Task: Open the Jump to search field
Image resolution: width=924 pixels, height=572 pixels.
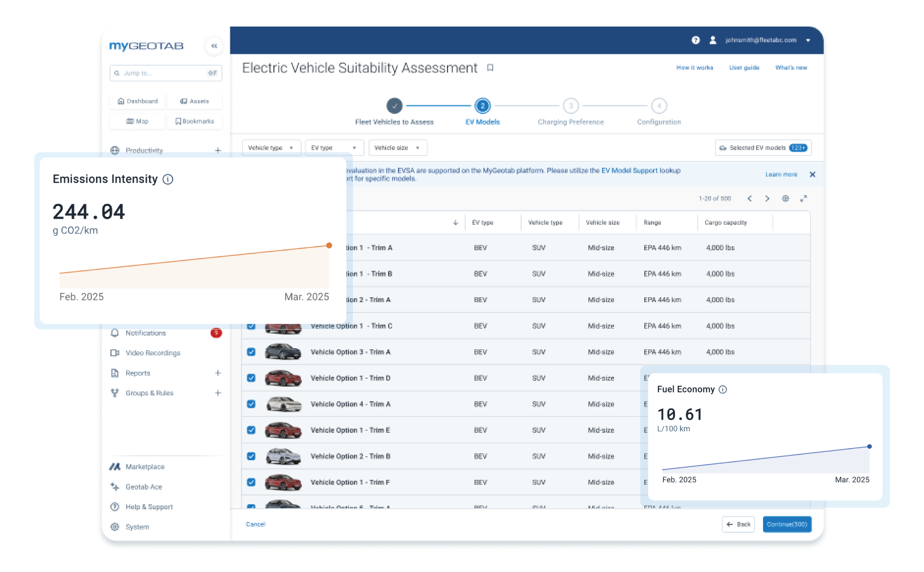Action: [165, 73]
